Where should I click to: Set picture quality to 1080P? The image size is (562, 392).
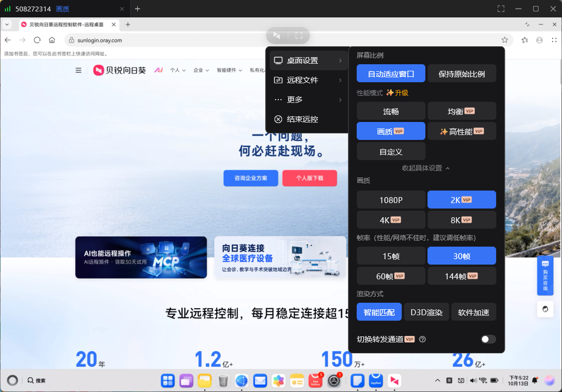point(390,200)
